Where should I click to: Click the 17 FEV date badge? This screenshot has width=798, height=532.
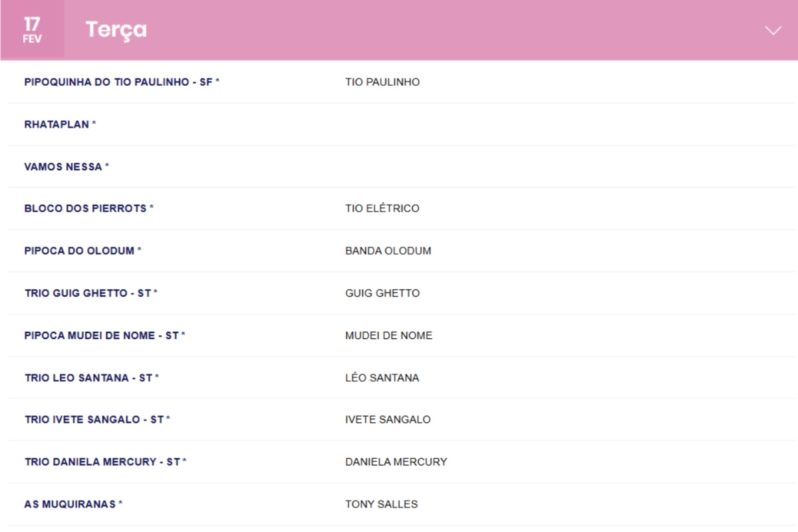click(x=32, y=31)
